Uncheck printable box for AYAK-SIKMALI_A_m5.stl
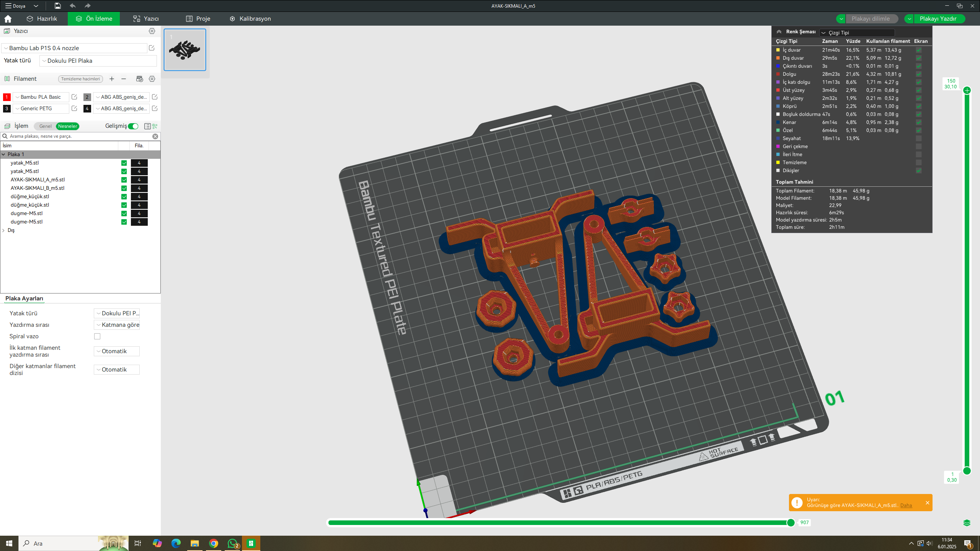 pos(124,180)
